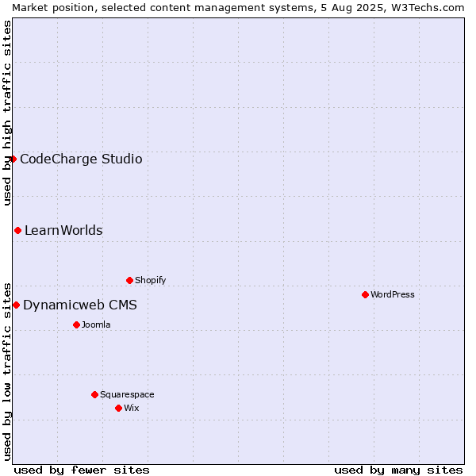Click the "LearnWorlds" label
The height and width of the screenshot is (476, 476).
click(63, 230)
